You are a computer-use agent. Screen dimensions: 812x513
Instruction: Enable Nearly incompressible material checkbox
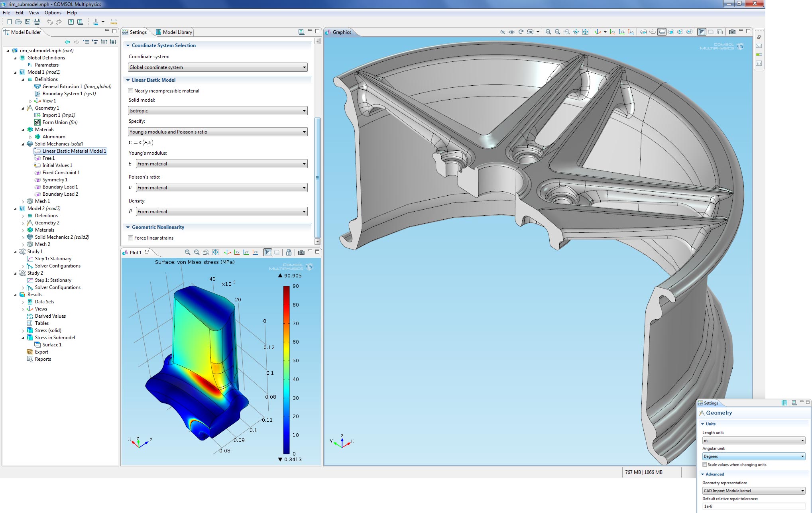point(131,91)
